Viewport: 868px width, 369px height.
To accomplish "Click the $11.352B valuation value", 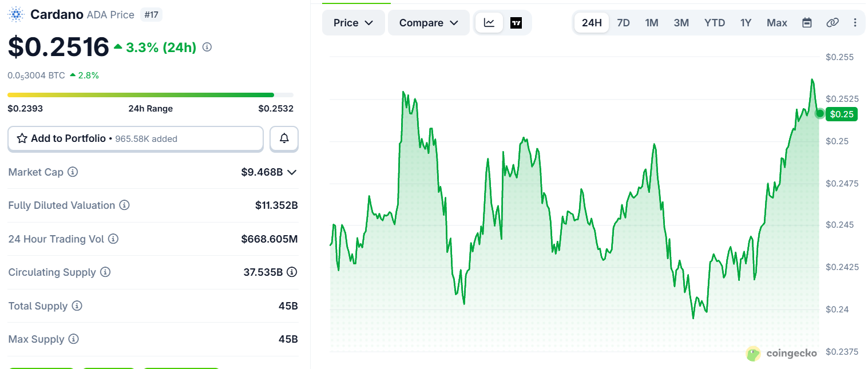I will tap(276, 205).
